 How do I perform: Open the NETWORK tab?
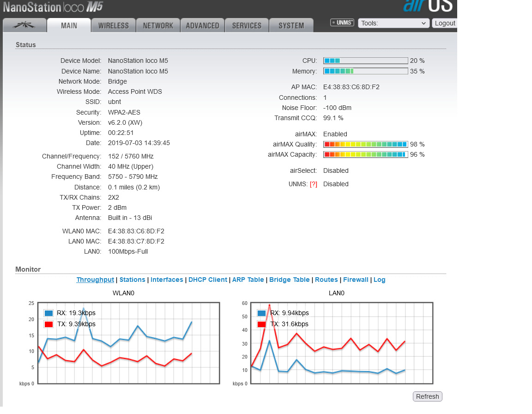(158, 25)
